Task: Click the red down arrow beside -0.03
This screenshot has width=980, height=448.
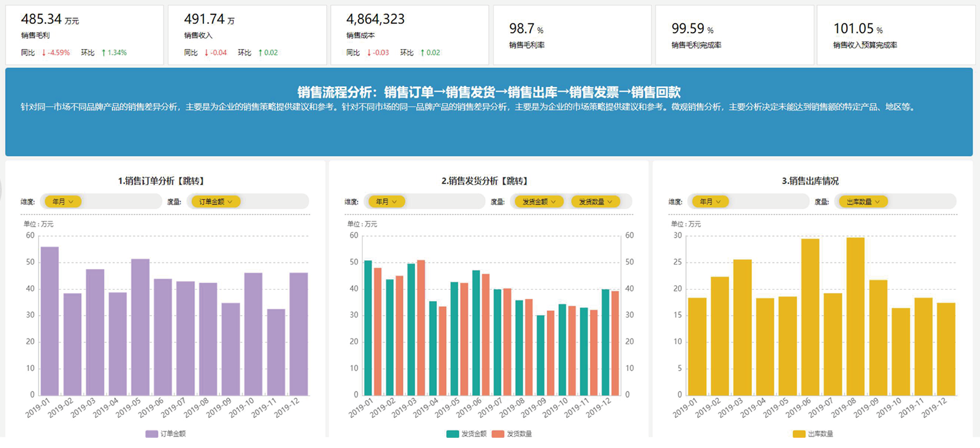Action: coord(369,53)
